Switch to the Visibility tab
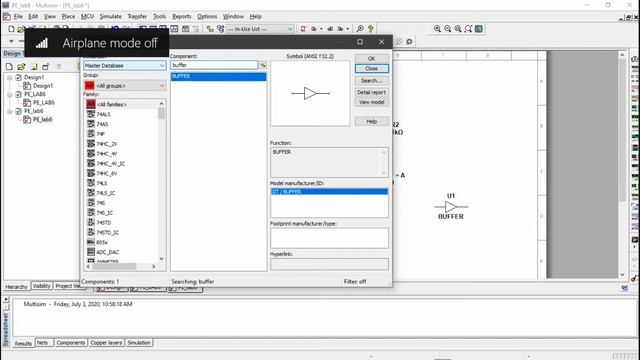 (x=42, y=286)
